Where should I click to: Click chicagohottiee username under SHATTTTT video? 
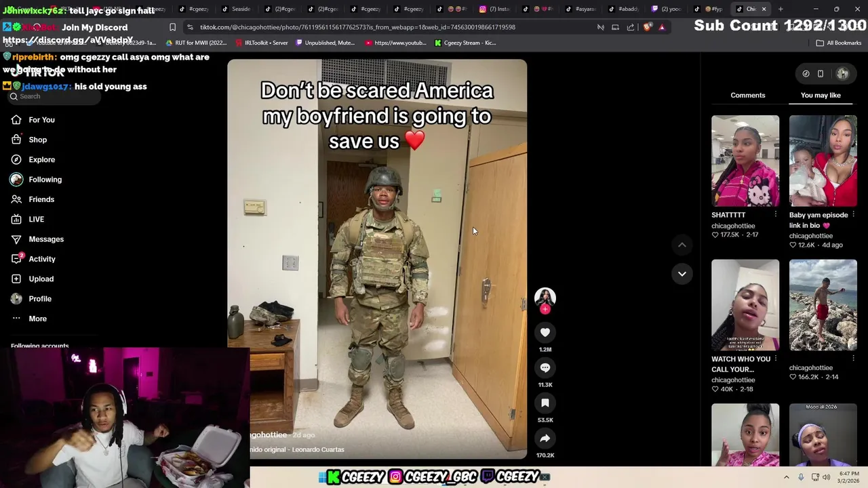[x=733, y=226]
